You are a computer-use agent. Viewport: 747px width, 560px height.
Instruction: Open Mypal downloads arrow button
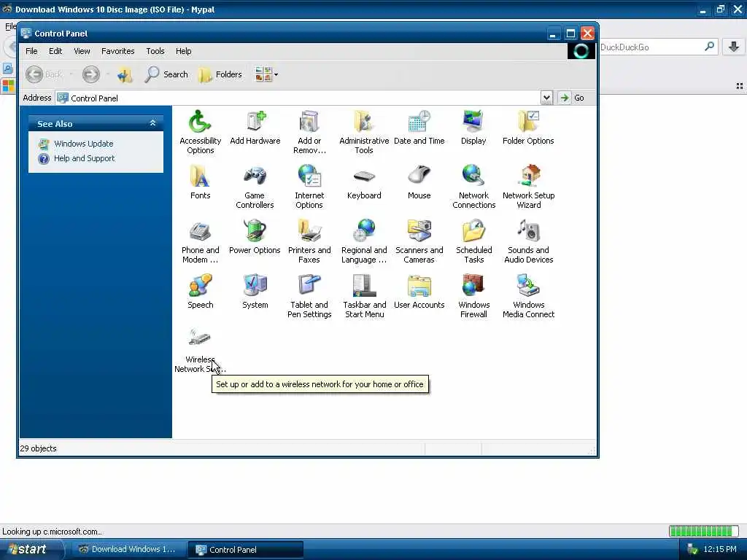(734, 47)
